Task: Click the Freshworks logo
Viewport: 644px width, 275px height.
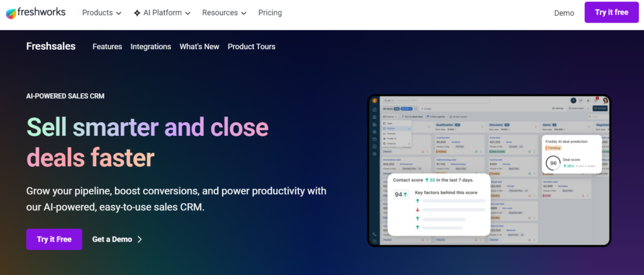Action: point(35,13)
